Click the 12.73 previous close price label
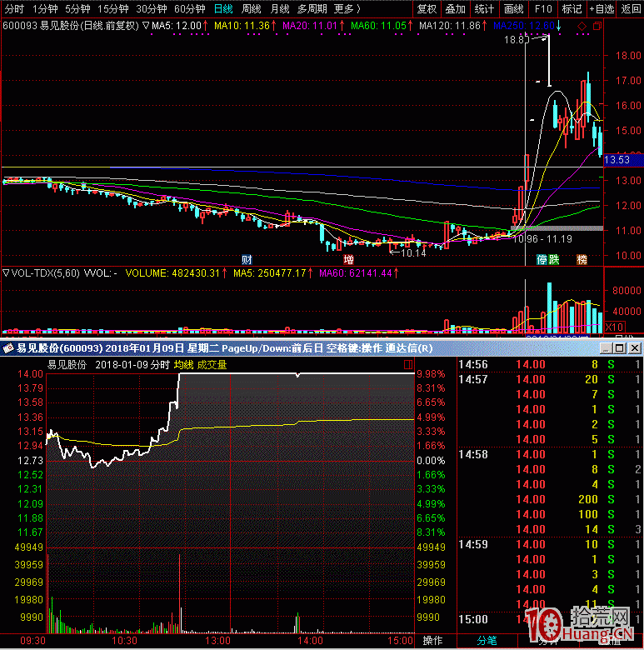Image resolution: width=644 pixels, height=650 pixels. [x=30, y=461]
